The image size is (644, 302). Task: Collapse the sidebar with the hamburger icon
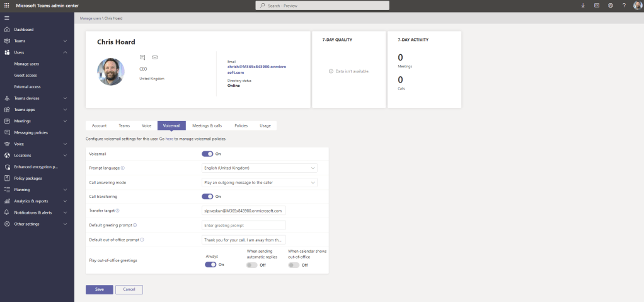pos(7,18)
